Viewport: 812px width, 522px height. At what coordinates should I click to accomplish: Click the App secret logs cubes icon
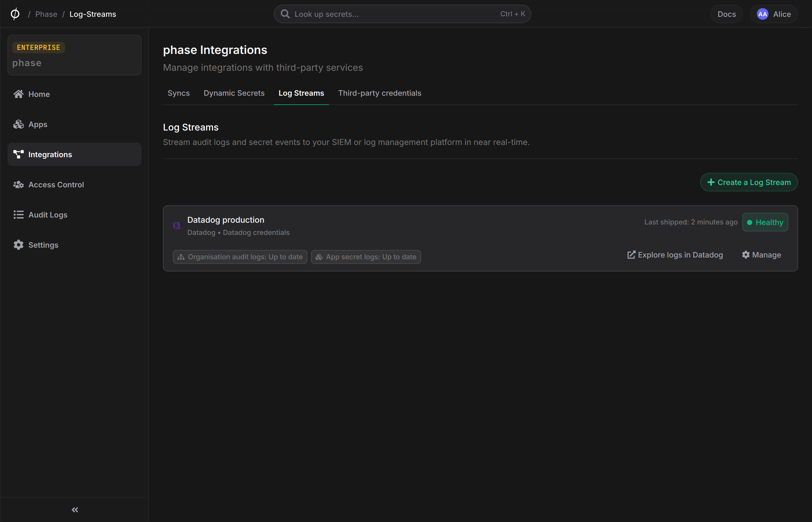[x=319, y=257]
